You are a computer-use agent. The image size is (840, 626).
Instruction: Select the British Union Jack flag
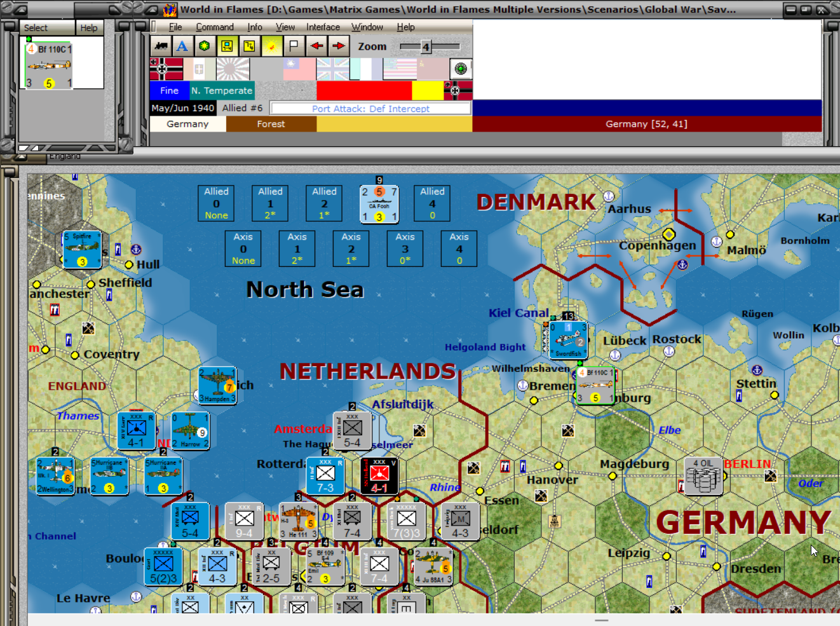pyautogui.click(x=332, y=69)
